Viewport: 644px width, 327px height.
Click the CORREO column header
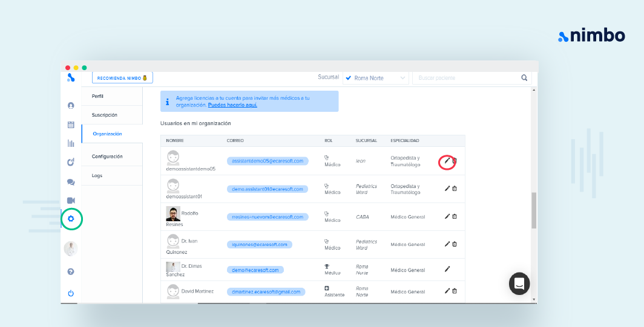(x=235, y=141)
